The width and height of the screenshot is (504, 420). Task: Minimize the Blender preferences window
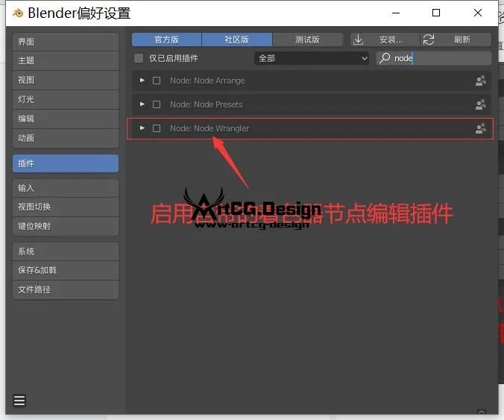[396, 13]
